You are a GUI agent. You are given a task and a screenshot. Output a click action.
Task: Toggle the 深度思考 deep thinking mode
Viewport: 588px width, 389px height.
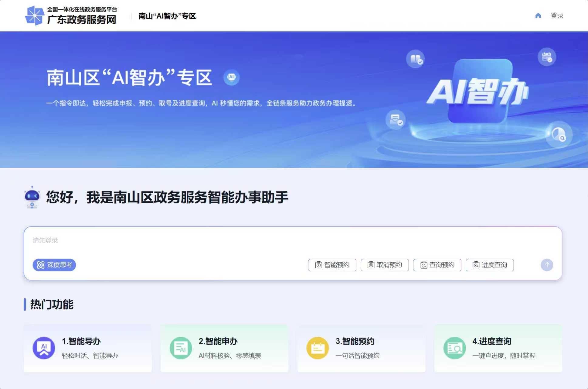[54, 265]
